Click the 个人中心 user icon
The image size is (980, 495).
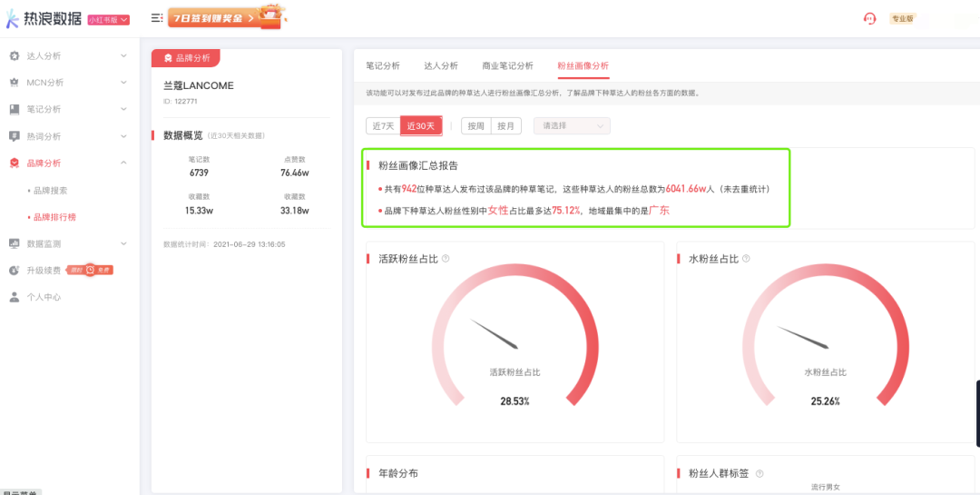(15, 297)
